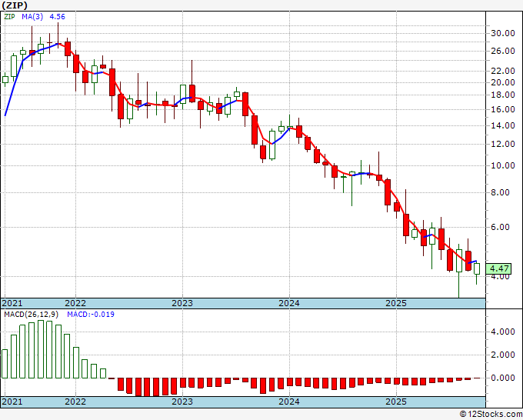Screen dimensions: 523x420
Task: Click 2024 on the MACD panel time axis
Action: 289,402
